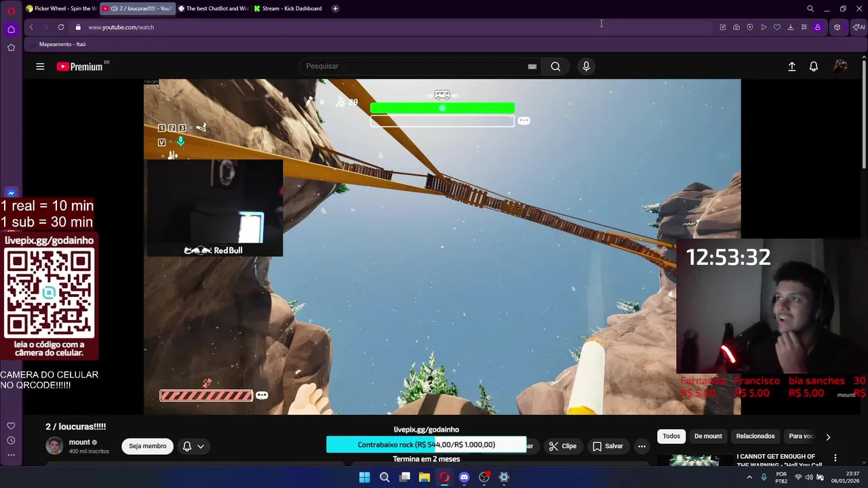Open Windows taskbar search

(384, 477)
